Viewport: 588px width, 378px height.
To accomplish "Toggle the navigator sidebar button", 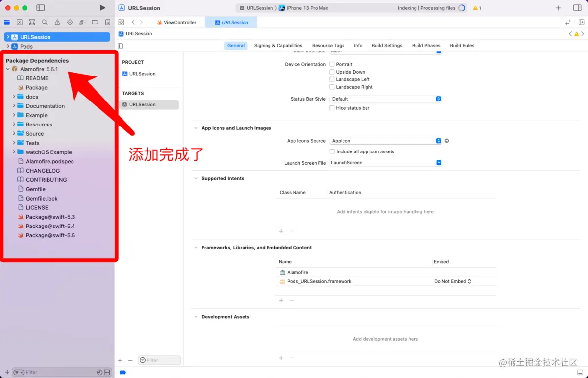I will tap(41, 8).
